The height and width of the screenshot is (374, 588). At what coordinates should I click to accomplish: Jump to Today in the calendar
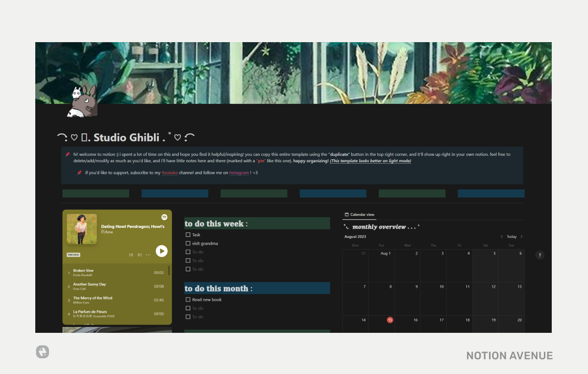[x=512, y=237]
